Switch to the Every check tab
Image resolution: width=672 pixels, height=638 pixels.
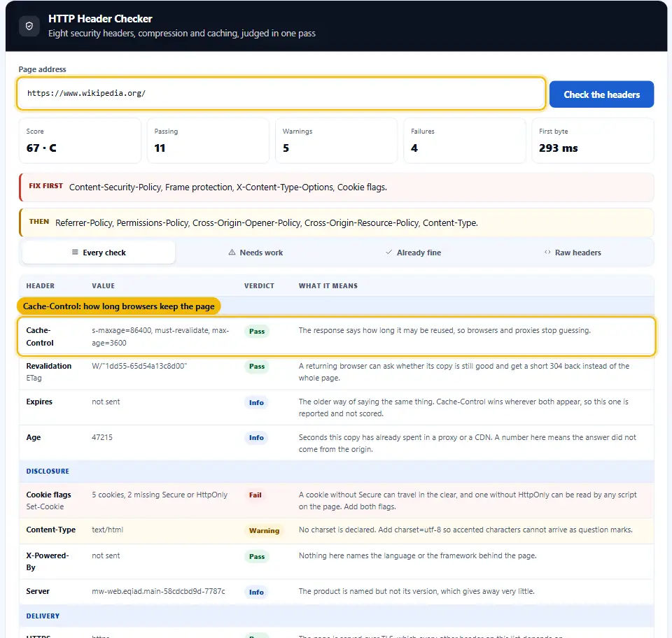[99, 253]
